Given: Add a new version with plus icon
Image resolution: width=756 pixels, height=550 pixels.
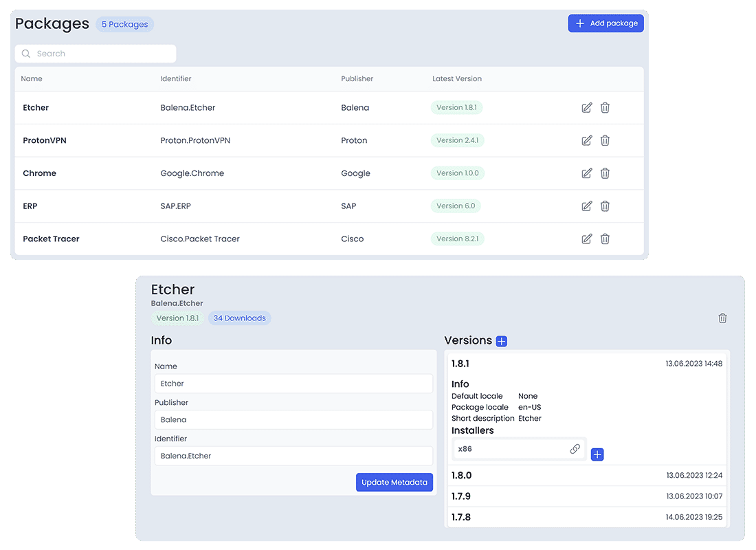Looking at the screenshot, I should tap(502, 341).
